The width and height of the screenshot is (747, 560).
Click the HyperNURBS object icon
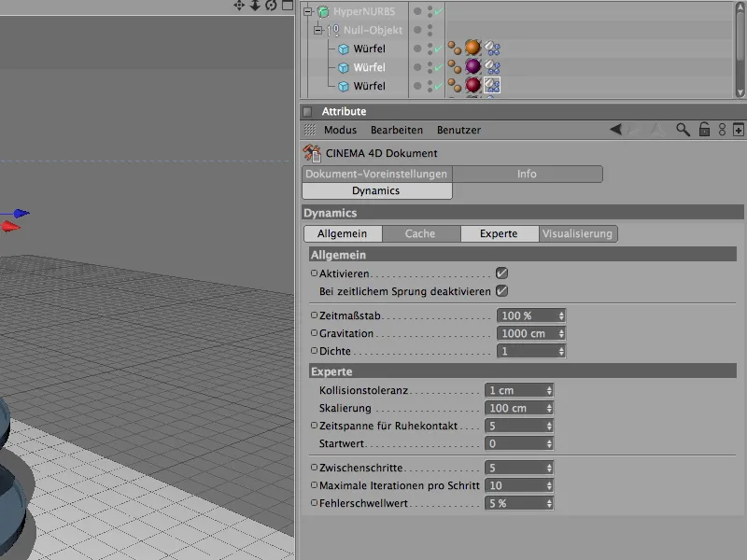(x=323, y=11)
